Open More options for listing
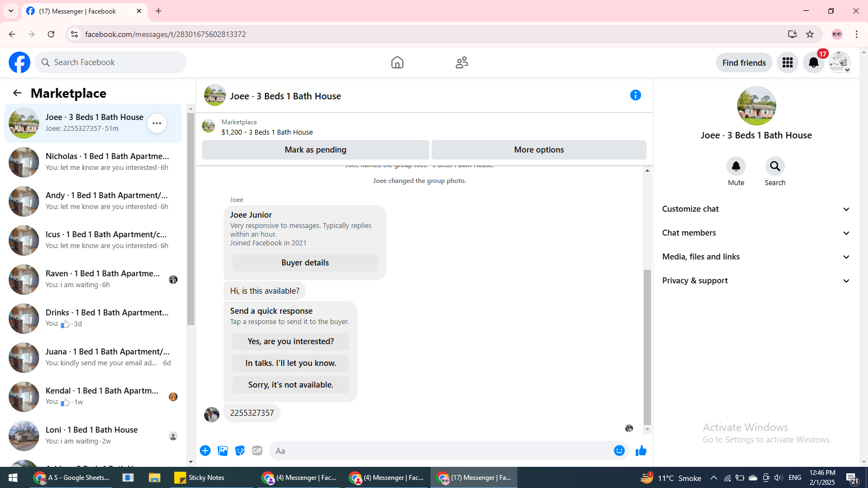This screenshot has height=488, width=868. [x=539, y=150]
